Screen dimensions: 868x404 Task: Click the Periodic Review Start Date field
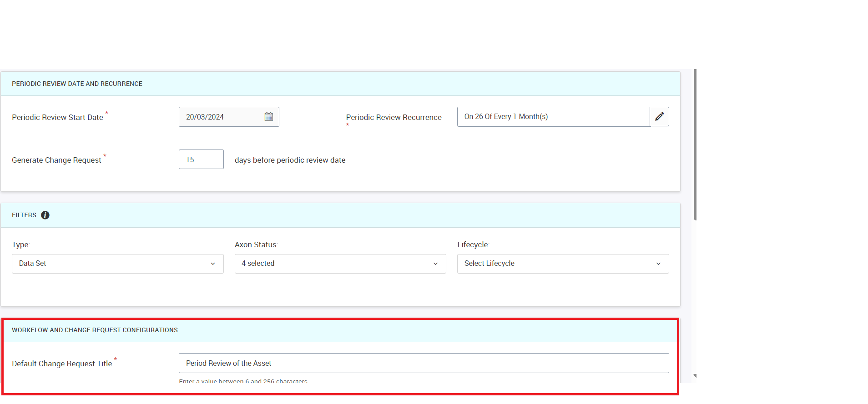click(229, 117)
